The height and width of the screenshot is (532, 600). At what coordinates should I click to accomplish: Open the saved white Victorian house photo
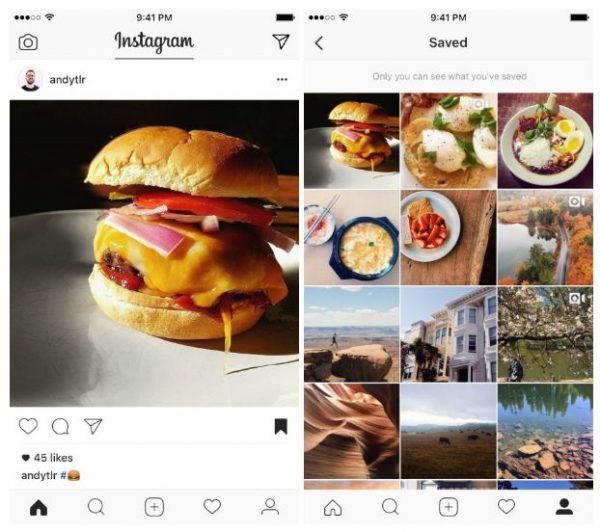(x=448, y=334)
